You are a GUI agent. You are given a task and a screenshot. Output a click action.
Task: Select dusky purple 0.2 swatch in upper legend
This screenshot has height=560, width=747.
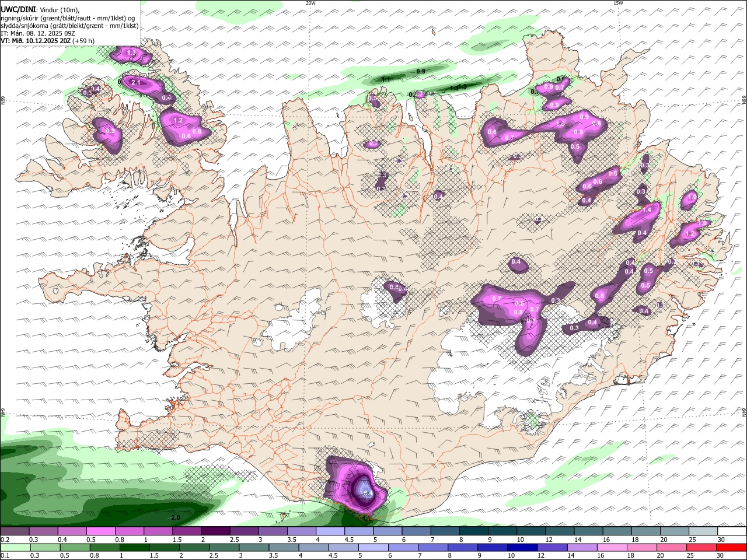pyautogui.click(x=15, y=531)
